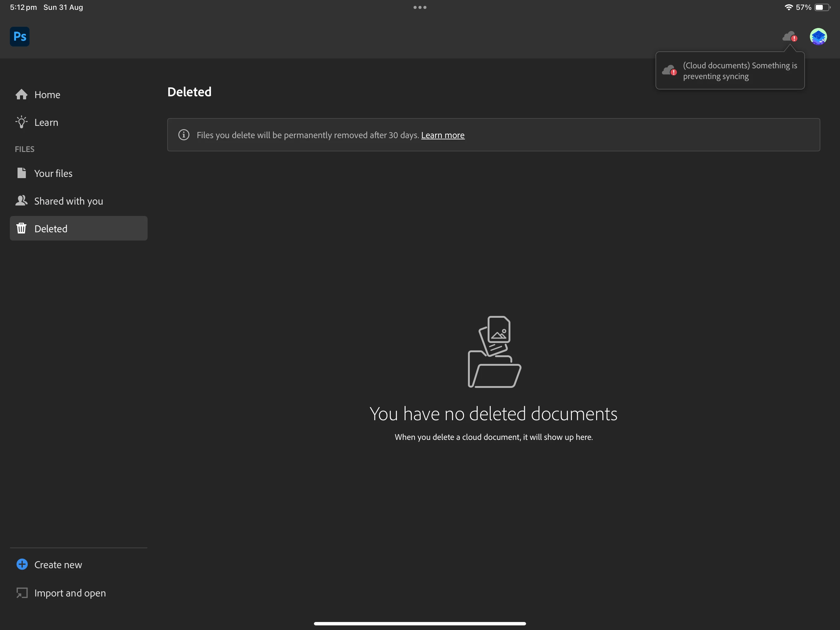Click the info icon in the deletion notice
This screenshot has width=840, height=630.
click(x=184, y=135)
